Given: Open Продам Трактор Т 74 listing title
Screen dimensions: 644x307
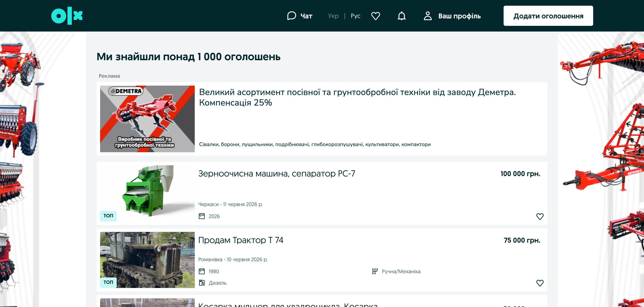Looking at the screenshot, I should 241,240.
